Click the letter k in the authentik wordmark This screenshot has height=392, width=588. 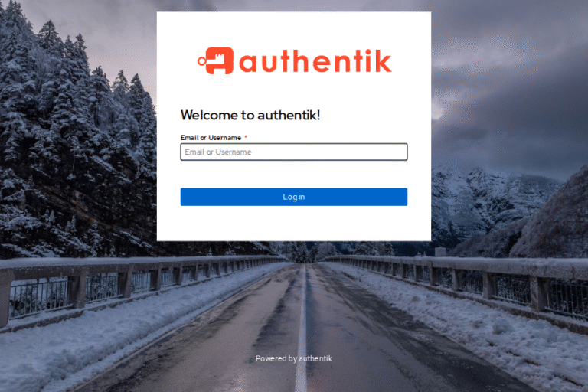[381, 60]
